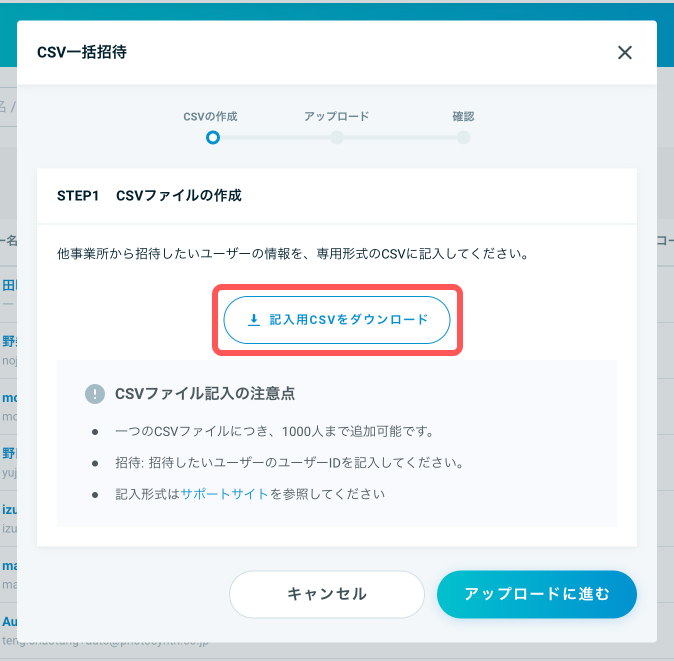Click the アップロード step label
Image resolution: width=674 pixels, height=661 pixels.
337,116
